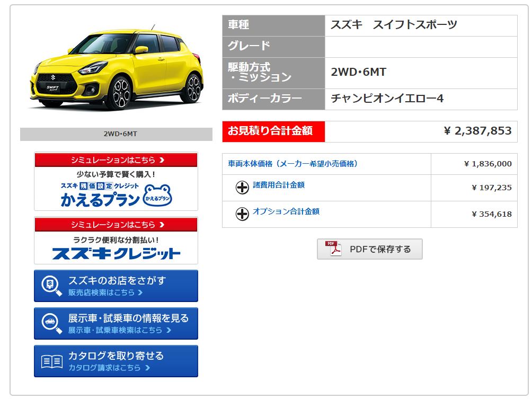This screenshot has width=532, height=399.
Task: Click the オプション合計金額 link text
Action: point(286,211)
